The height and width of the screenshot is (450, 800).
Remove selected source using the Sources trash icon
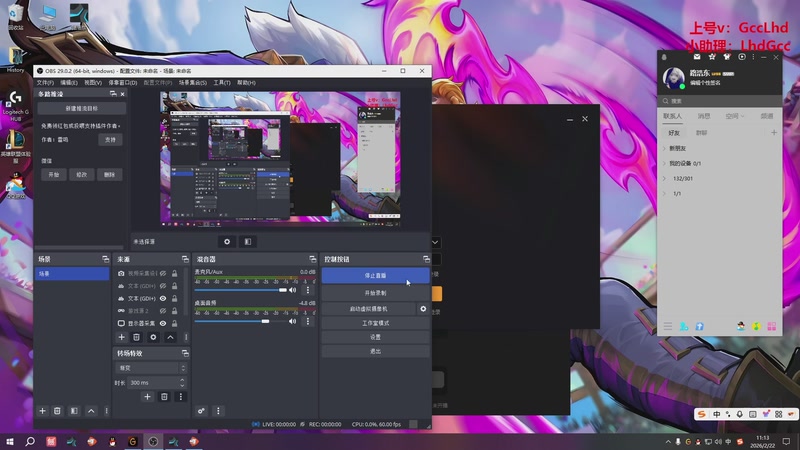tap(136, 337)
